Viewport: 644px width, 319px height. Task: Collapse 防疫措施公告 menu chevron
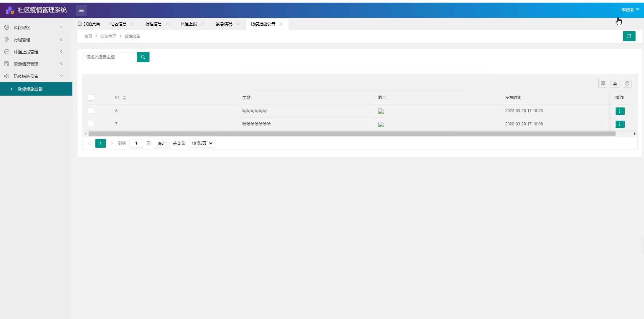[x=61, y=76]
